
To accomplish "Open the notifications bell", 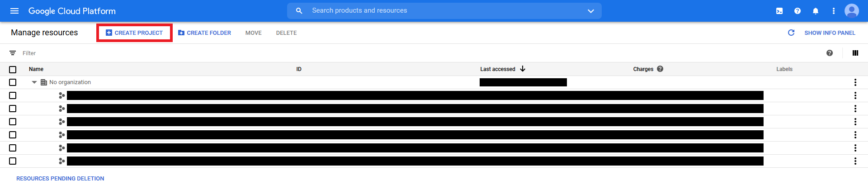I will [816, 11].
